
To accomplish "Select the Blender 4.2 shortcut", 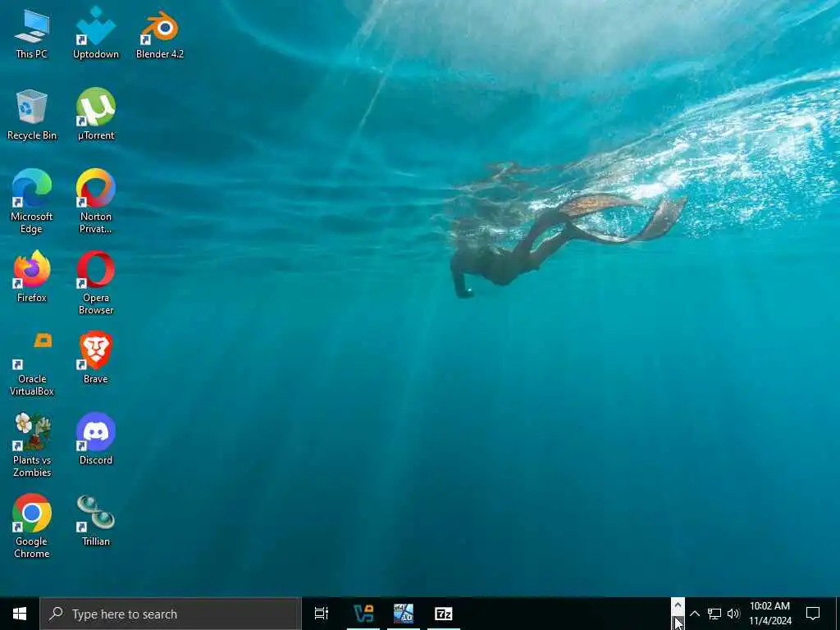I will [160, 33].
